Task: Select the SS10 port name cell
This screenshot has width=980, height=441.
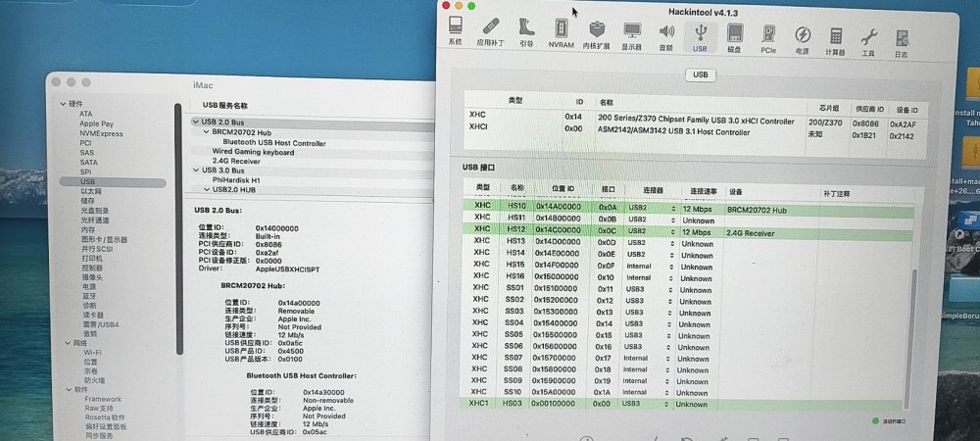Action: tap(514, 391)
